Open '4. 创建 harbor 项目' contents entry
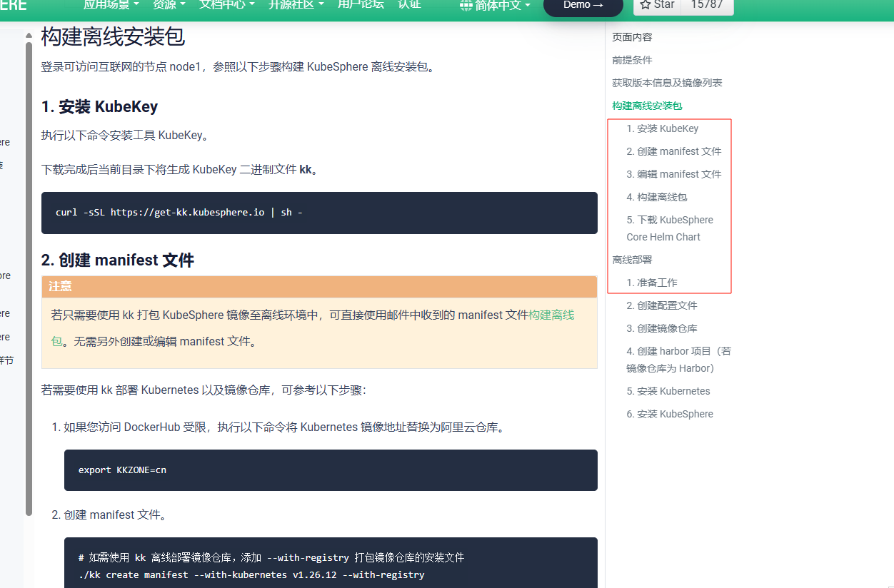 (678, 360)
